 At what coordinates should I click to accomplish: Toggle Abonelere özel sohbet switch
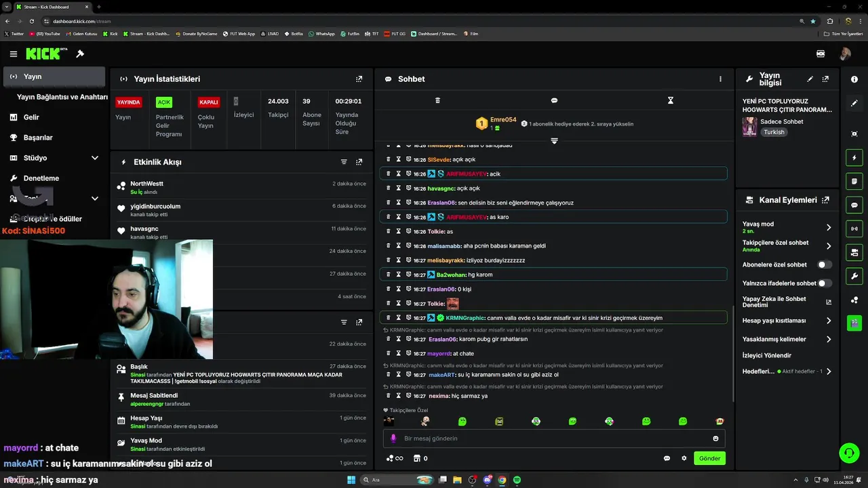(x=825, y=264)
